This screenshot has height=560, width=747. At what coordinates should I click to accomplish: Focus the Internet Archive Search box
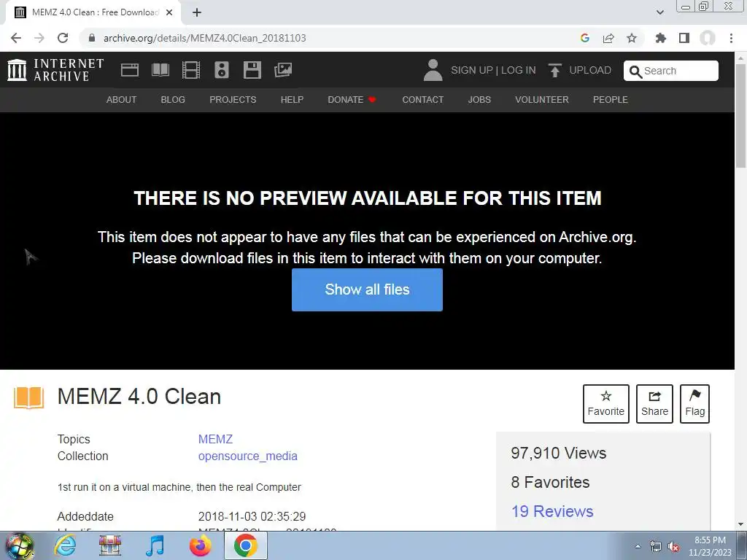click(671, 71)
